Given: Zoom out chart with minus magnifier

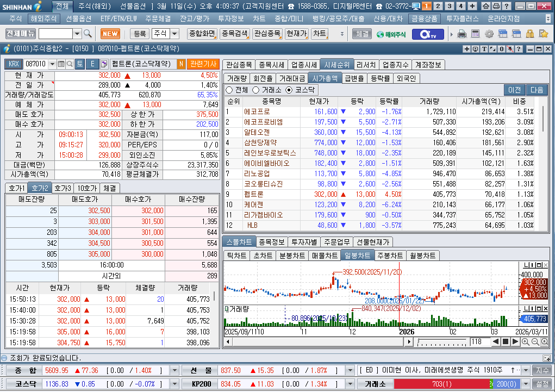Looking at the screenshot, I should click(x=535, y=342).
